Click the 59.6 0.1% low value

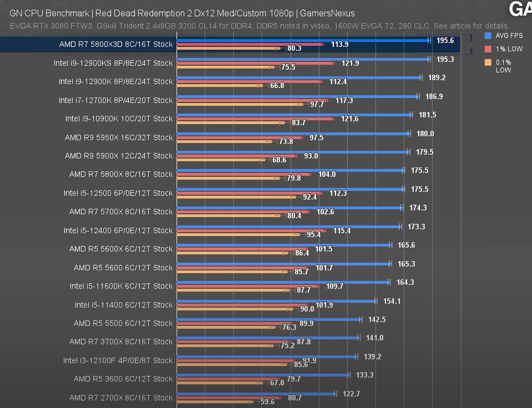pos(268,402)
